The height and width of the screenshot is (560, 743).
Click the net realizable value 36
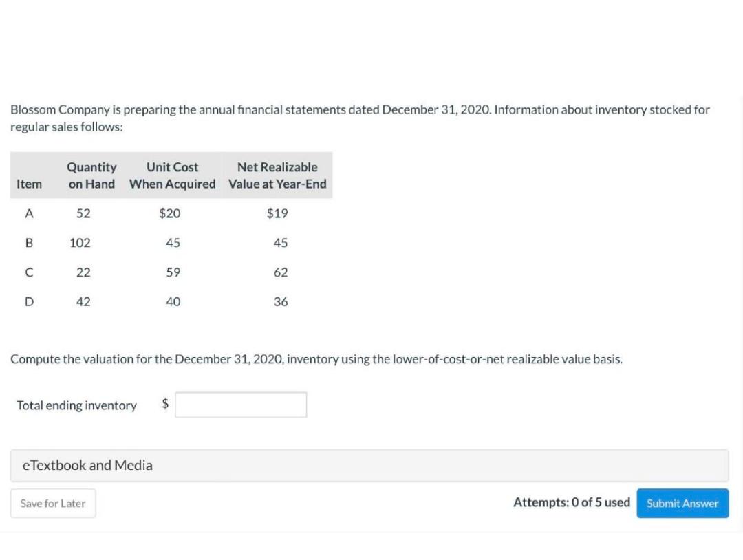(x=281, y=301)
